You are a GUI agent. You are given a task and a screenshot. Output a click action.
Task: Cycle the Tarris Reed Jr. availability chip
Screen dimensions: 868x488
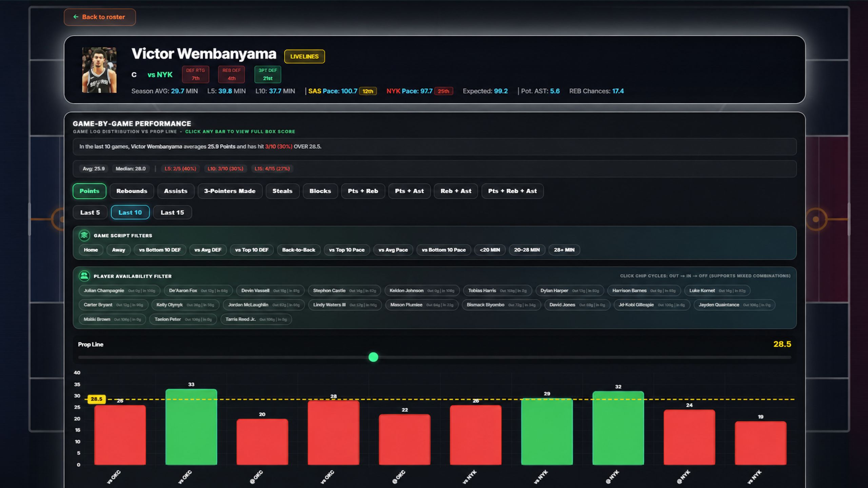tap(256, 319)
